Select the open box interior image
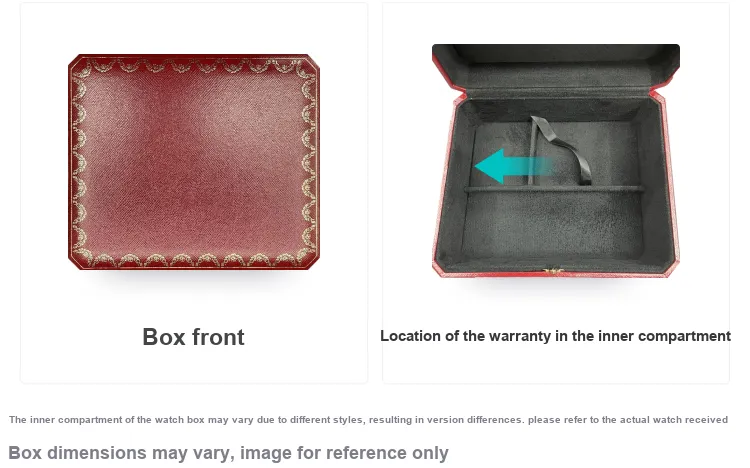The height and width of the screenshot is (468, 750). click(556, 160)
